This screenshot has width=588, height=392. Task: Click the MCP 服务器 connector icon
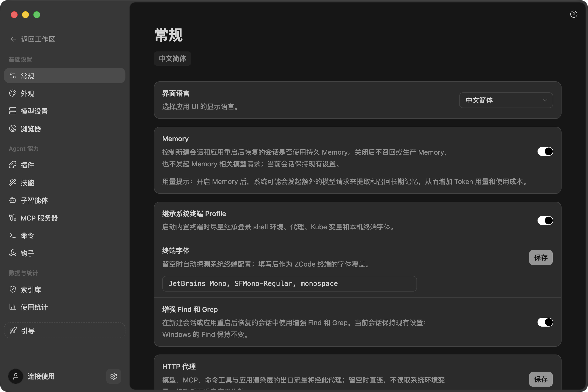tap(13, 218)
